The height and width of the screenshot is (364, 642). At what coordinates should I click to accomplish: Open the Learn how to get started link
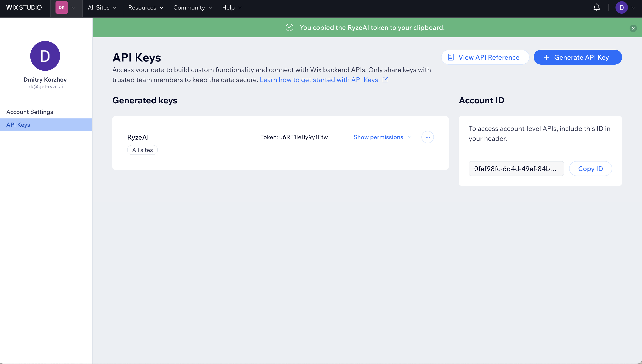[x=319, y=80]
